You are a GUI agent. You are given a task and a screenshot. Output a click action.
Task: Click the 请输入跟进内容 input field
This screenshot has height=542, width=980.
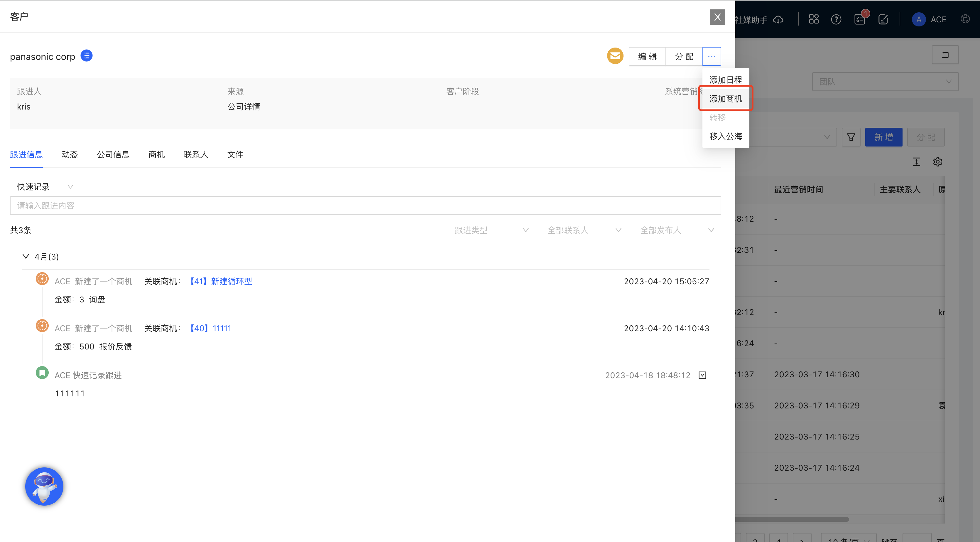(x=365, y=206)
